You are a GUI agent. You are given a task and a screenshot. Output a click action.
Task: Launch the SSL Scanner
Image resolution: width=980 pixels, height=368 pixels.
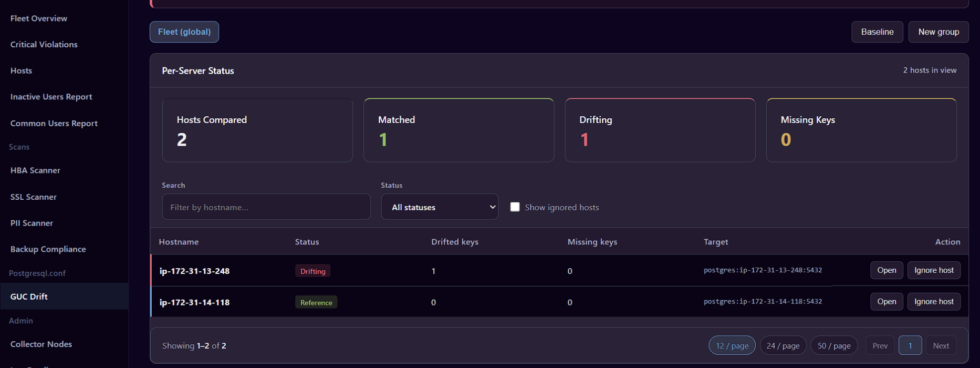point(34,197)
